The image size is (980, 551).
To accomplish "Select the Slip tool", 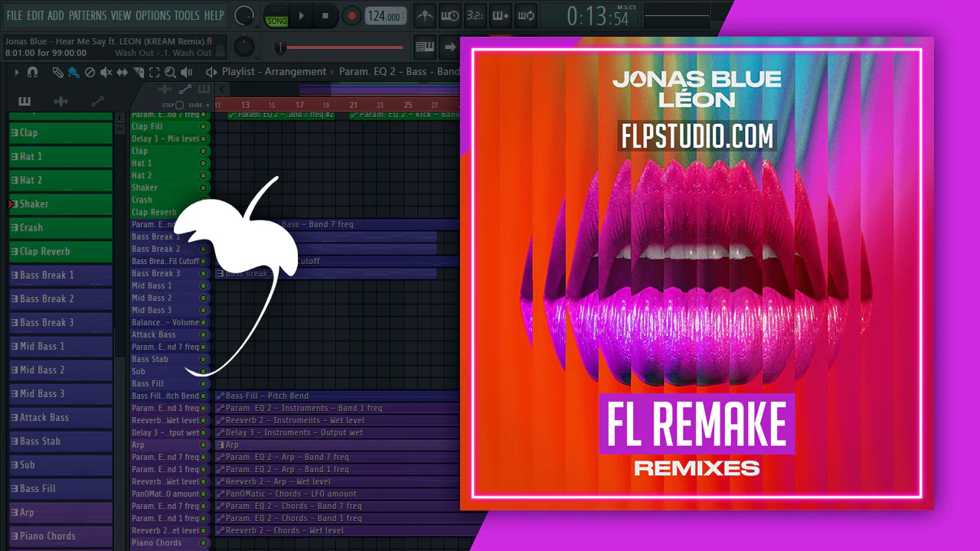I will point(122,72).
